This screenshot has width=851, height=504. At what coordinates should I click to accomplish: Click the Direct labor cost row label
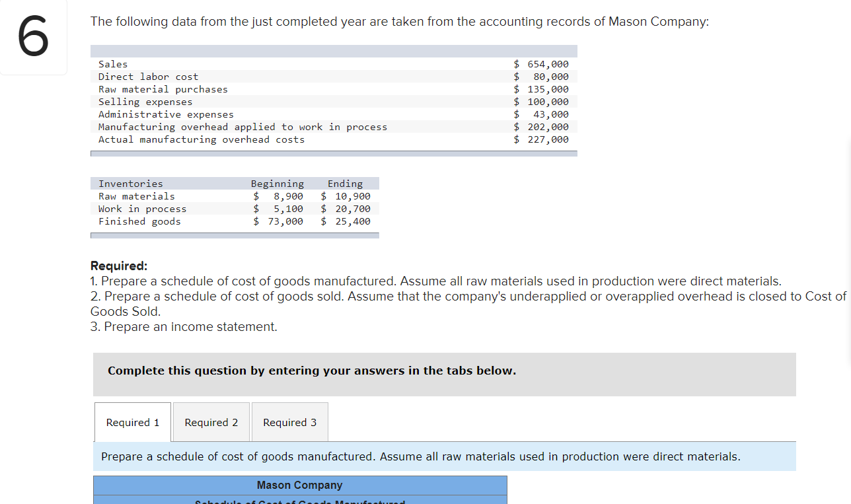tap(148, 77)
